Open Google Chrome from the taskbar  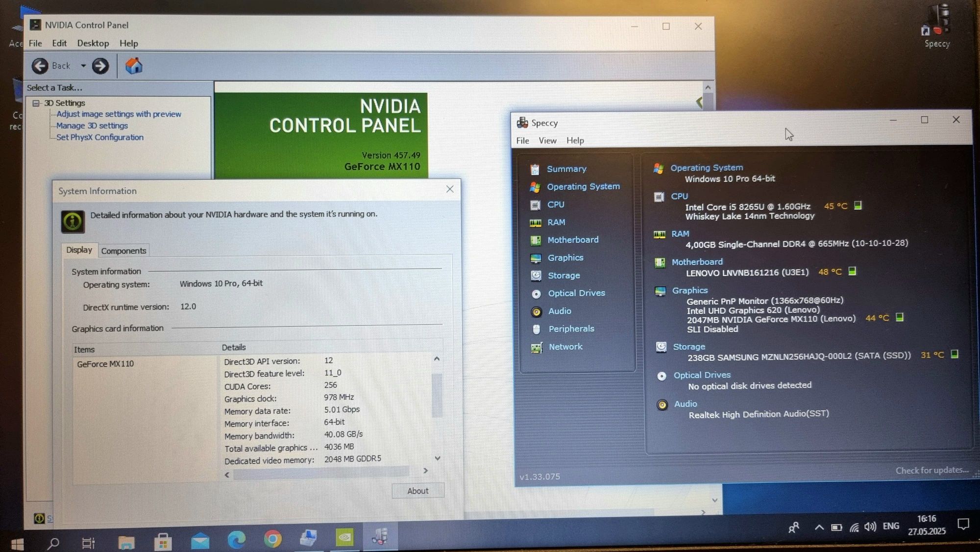pos(272,539)
